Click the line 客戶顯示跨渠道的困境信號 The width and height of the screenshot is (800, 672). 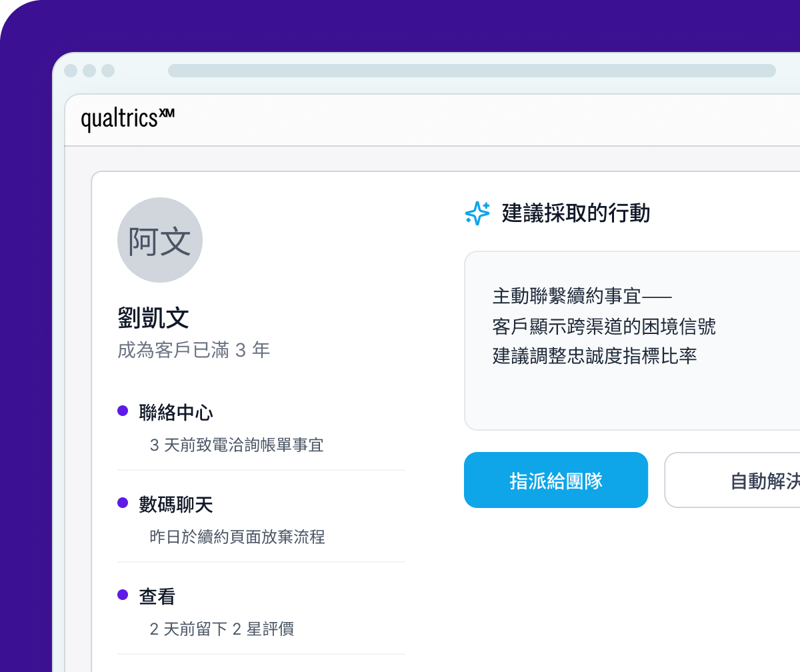pos(604,325)
